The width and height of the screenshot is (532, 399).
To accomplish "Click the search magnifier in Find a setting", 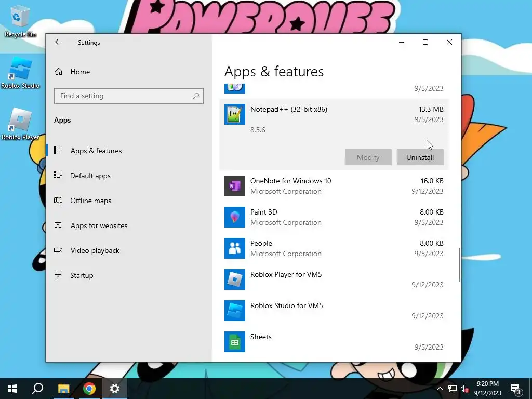I will coord(196,96).
